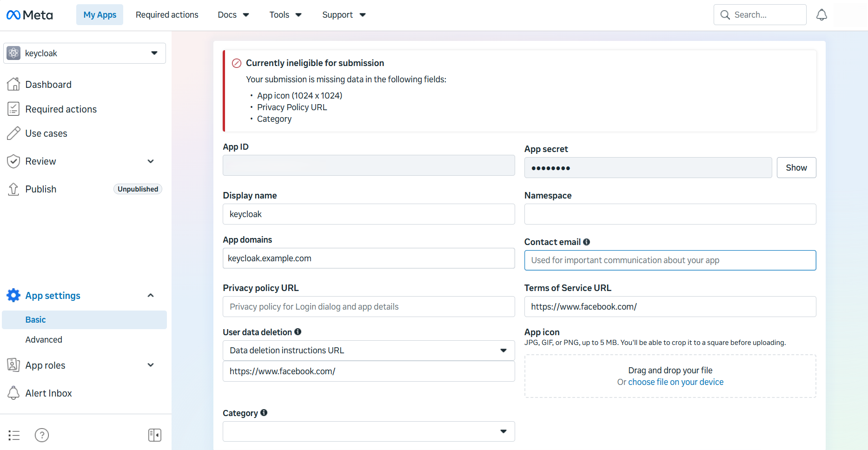This screenshot has height=450, width=868.
Task: Click the App ID field
Action: (x=369, y=165)
